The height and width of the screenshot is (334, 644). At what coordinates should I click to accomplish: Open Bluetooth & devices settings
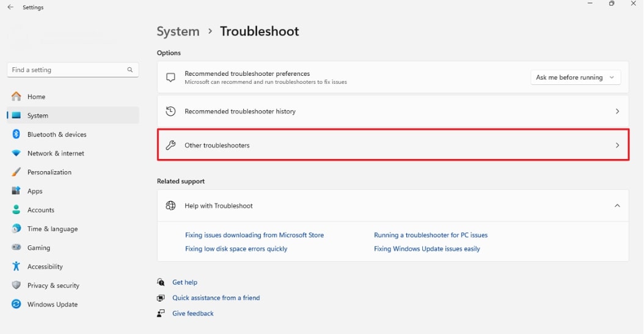73,135
